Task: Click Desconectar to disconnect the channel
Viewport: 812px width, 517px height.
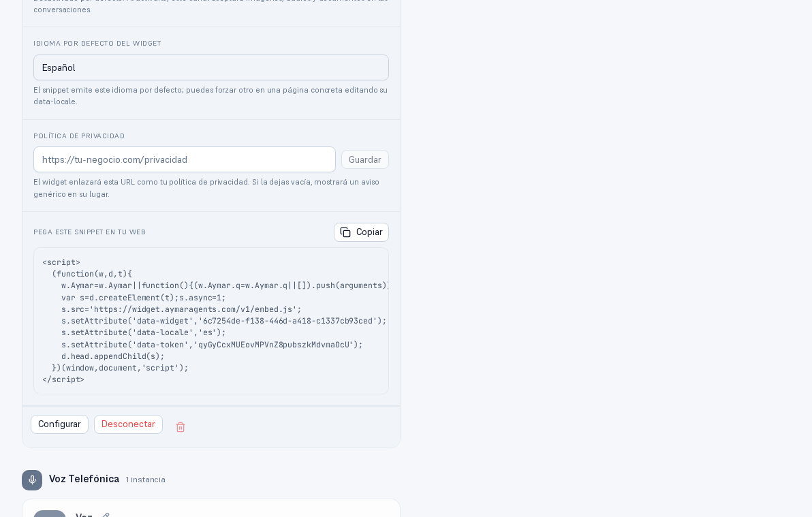Action: click(128, 424)
